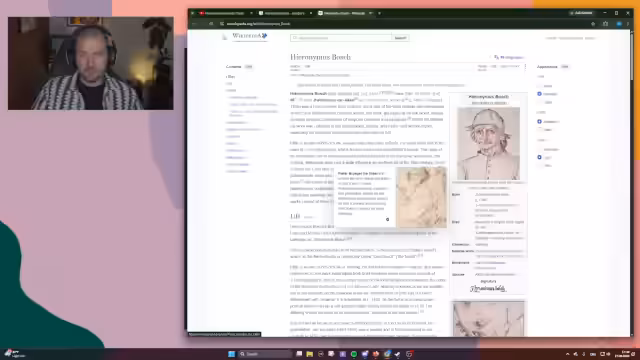Bookmark this page with the star icon
The height and width of the screenshot is (360, 640).
point(593,24)
